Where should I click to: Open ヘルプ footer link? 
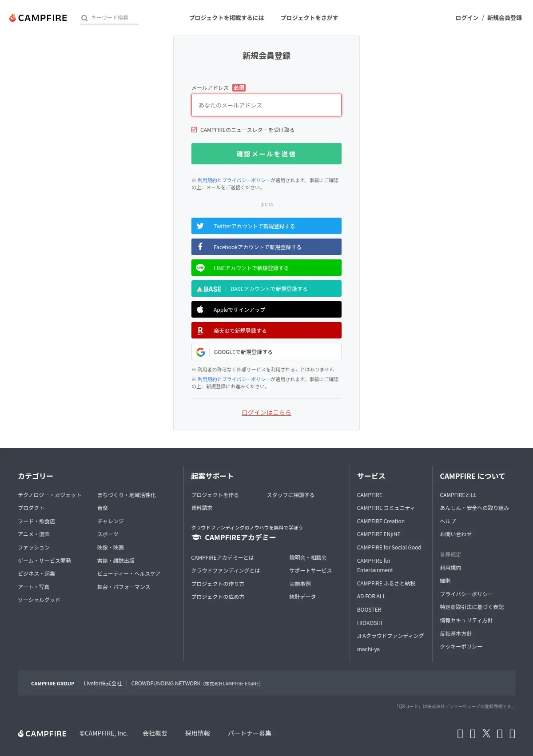click(x=448, y=521)
